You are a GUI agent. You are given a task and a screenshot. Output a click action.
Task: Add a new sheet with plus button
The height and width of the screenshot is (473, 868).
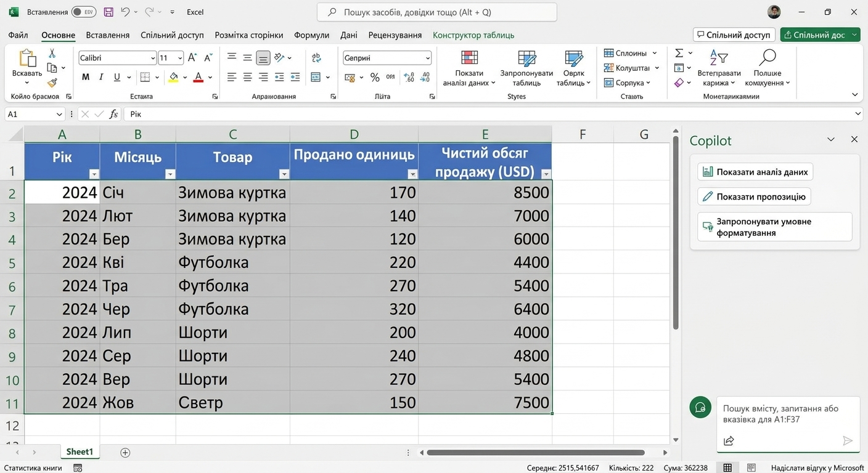[125, 453]
